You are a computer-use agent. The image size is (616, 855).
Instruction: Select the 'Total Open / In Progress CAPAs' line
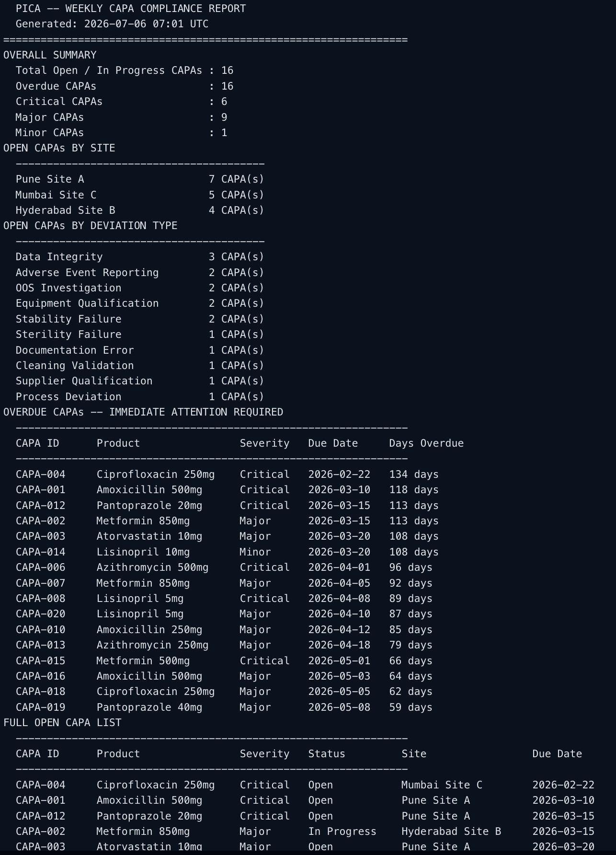[x=125, y=70]
